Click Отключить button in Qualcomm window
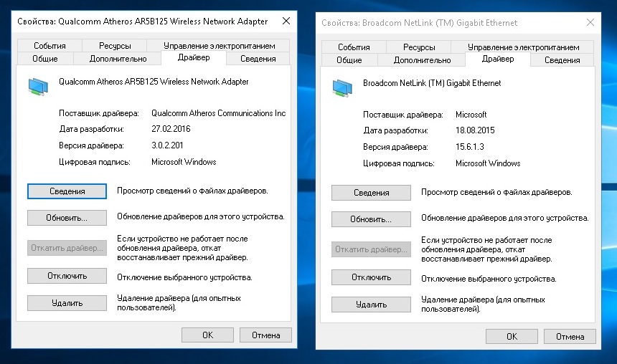This screenshot has width=617, height=364. pyautogui.click(x=67, y=276)
